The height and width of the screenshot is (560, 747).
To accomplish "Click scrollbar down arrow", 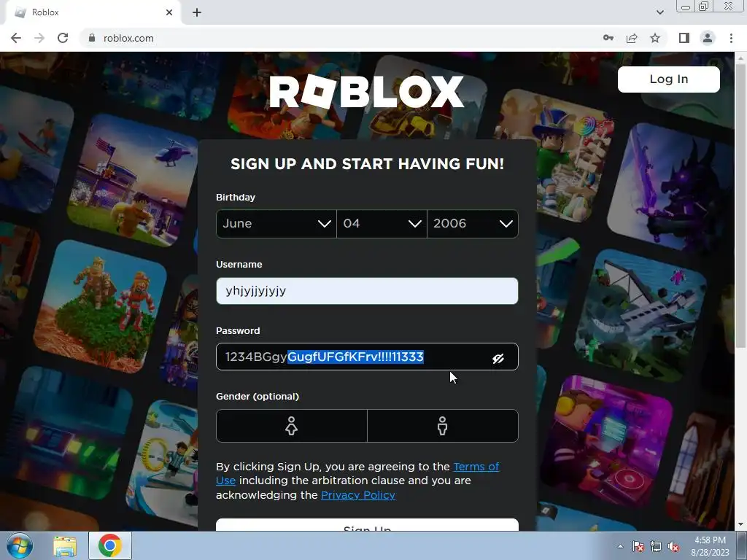I will (740, 525).
